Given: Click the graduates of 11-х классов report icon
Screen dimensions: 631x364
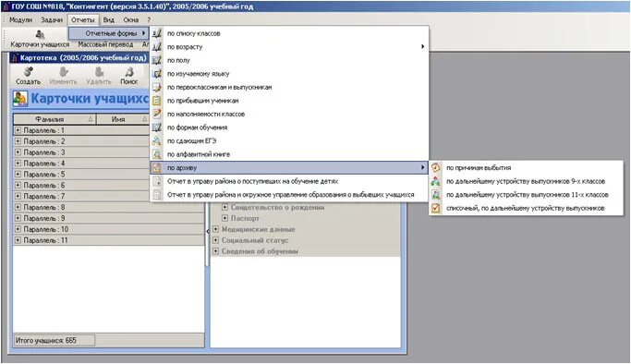Looking at the screenshot, I should [435, 195].
